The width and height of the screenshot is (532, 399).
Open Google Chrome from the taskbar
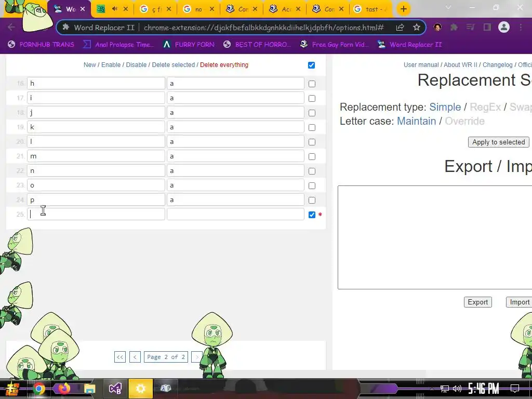38,389
